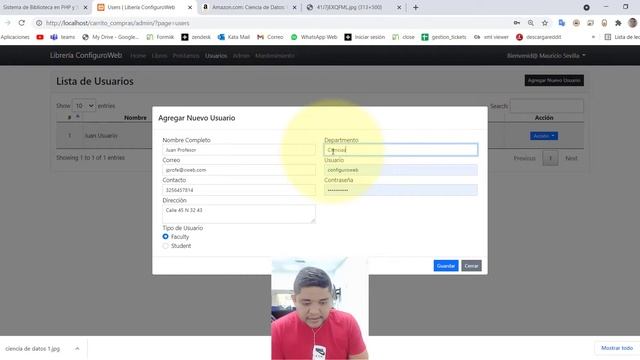This screenshot has width=640, height=360.
Task: Open the Chrome profile avatar
Action: click(x=633, y=23)
